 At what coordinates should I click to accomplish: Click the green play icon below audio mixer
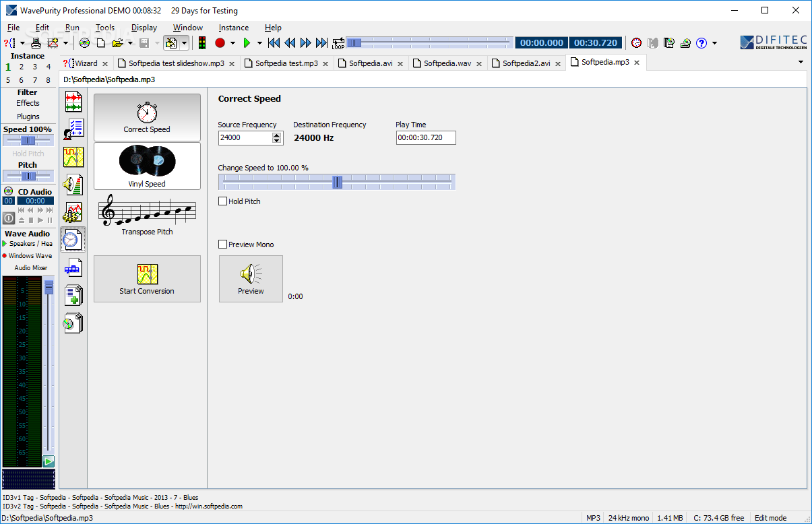pyautogui.click(x=49, y=461)
